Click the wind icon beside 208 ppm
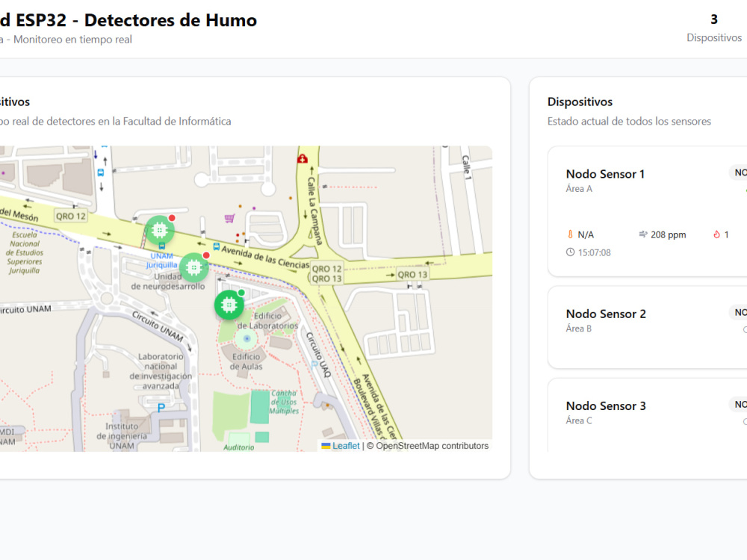Image resolution: width=747 pixels, height=560 pixels. [x=643, y=234]
